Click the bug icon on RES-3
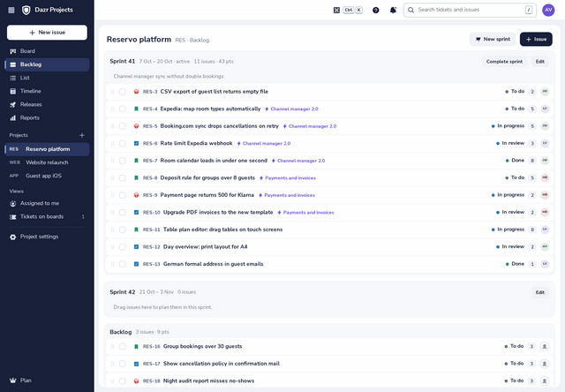This screenshot has height=392, width=565. [x=136, y=92]
